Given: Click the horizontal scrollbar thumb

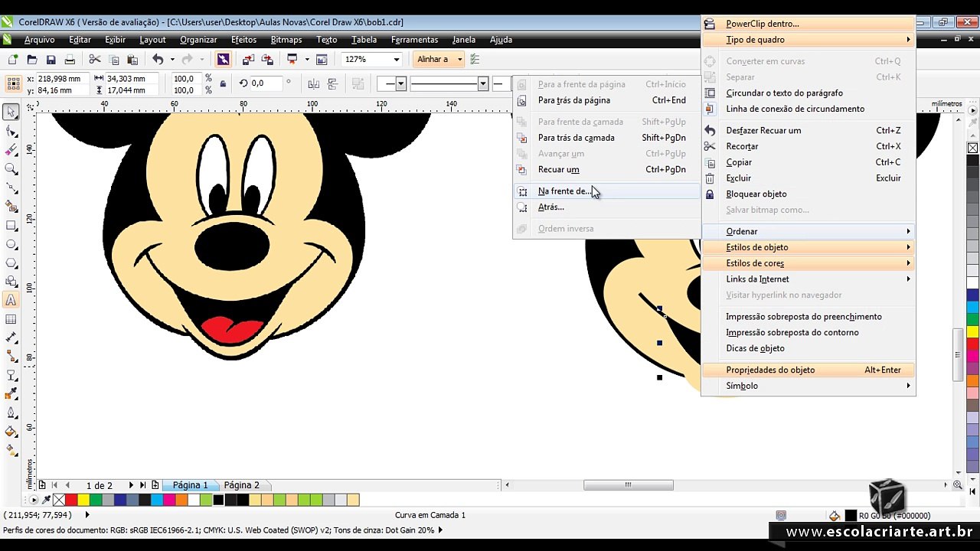Looking at the screenshot, I should point(628,485).
